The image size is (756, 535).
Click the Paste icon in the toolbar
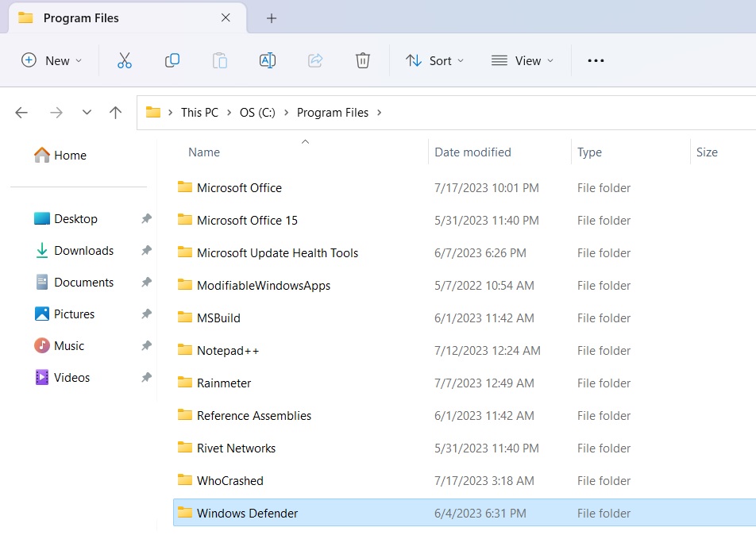click(x=219, y=60)
